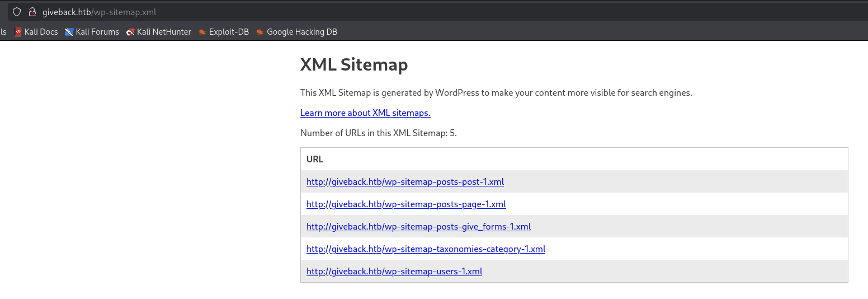Open wp-sitemap-posts-post-1.xml link
Screen dimensions: 868x299
pyautogui.click(x=405, y=182)
